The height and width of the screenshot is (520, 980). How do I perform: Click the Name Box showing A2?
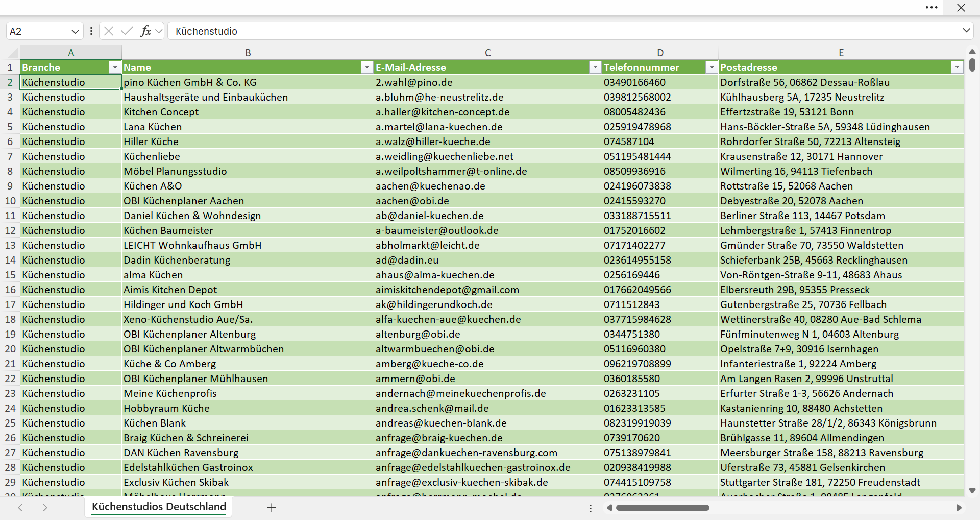coord(38,31)
